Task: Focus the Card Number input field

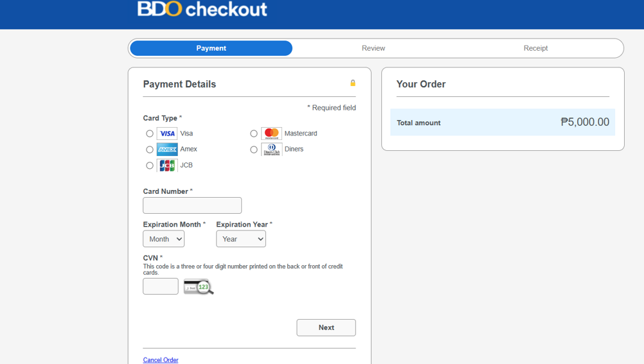Action: pyautogui.click(x=192, y=205)
